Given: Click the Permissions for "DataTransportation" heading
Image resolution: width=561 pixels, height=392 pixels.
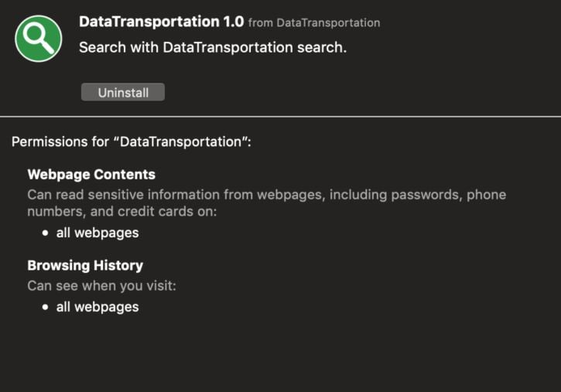Looking at the screenshot, I should 132,142.
